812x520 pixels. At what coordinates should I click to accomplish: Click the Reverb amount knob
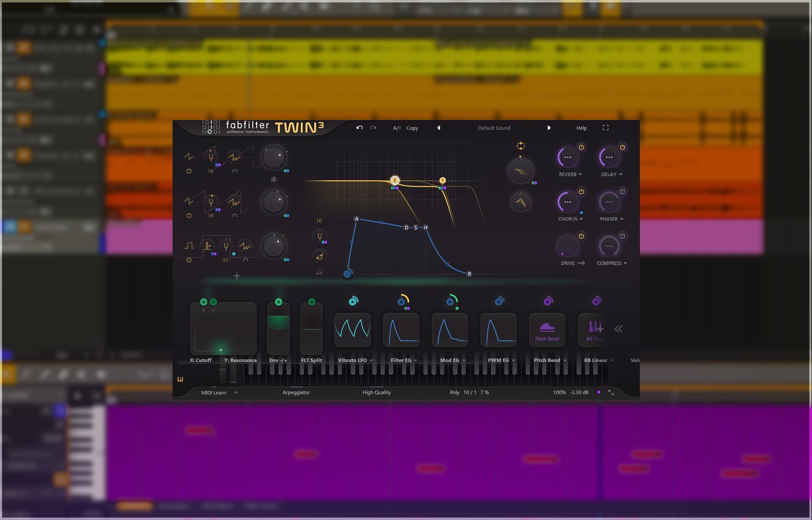point(568,157)
